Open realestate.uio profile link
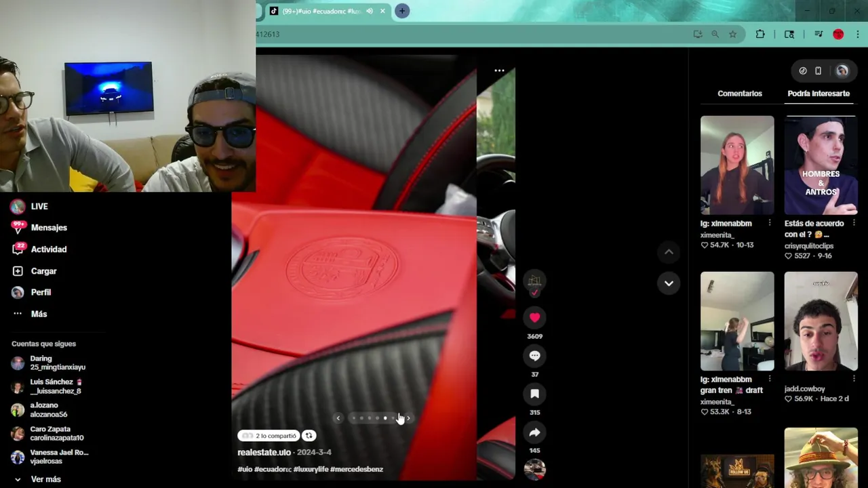 coord(264,452)
